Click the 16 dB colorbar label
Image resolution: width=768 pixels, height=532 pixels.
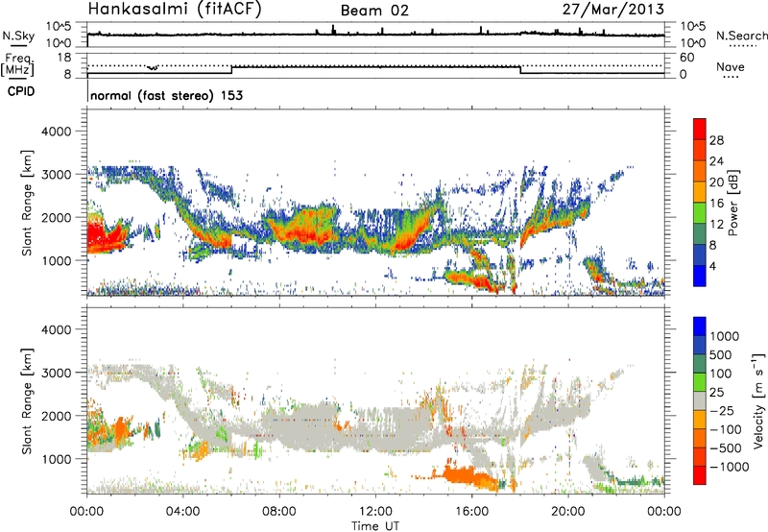716,203
